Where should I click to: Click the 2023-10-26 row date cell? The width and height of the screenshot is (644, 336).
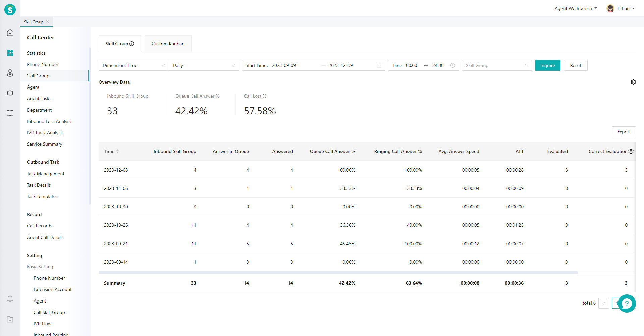coord(116,225)
